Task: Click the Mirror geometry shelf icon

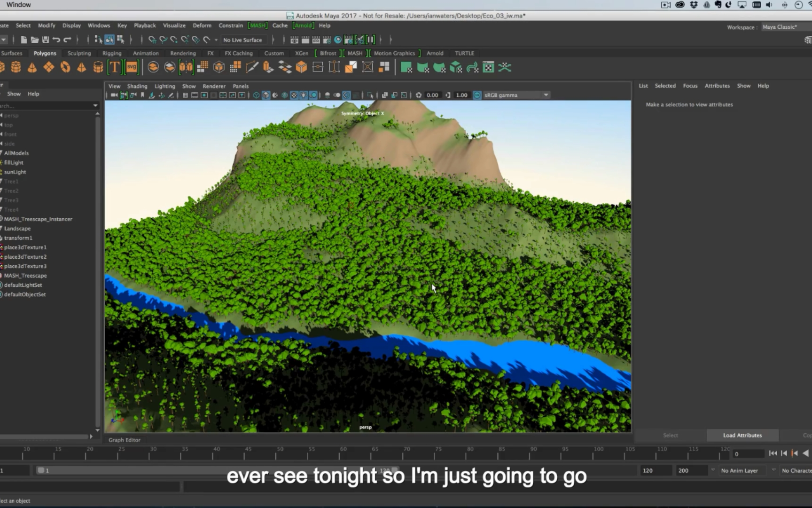Action: tap(186, 67)
